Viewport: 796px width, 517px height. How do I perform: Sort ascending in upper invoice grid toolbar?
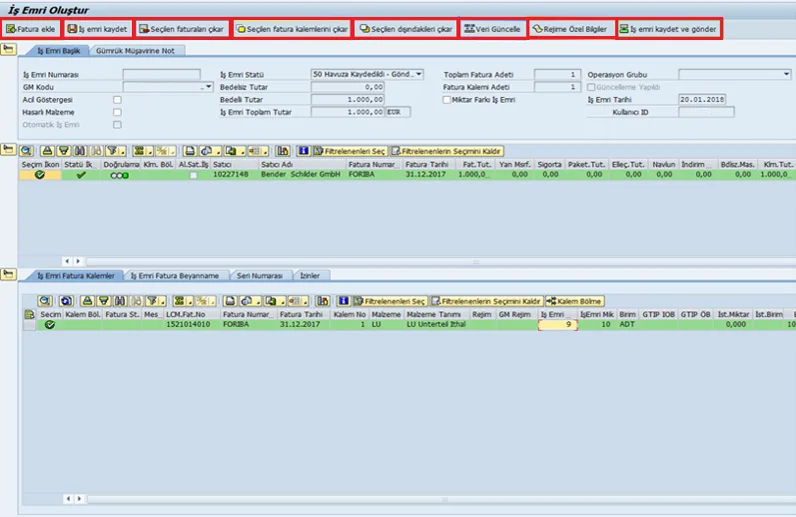(47, 151)
